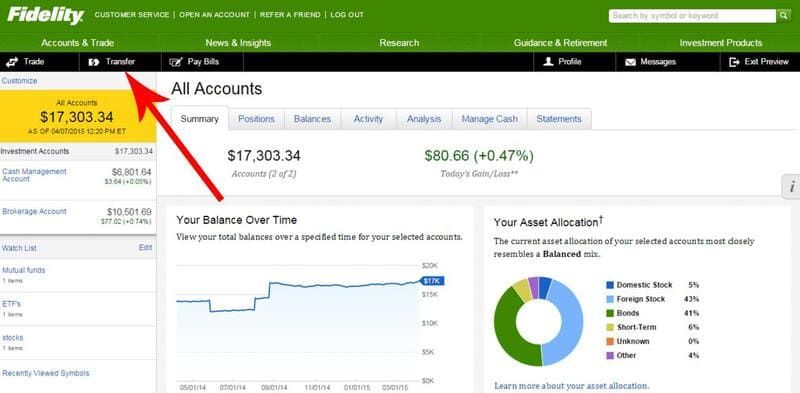800x393 pixels.
Task: Open Accounts & Trade menu
Action: (x=78, y=43)
